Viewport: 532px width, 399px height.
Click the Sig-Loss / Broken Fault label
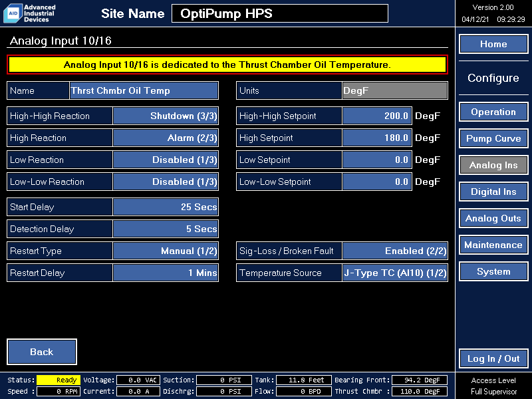[x=287, y=251]
